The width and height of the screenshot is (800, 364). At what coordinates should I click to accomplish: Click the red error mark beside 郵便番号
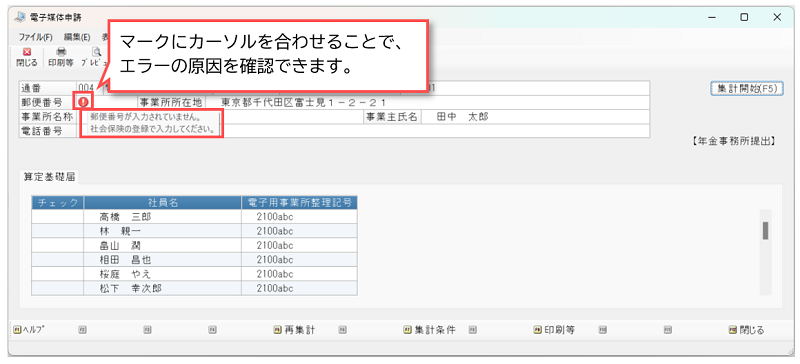(83, 102)
